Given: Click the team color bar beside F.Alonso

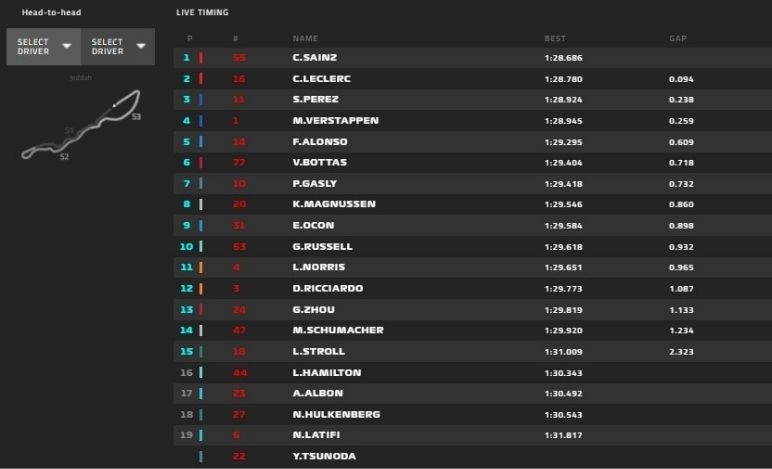Looking at the screenshot, I should click(x=201, y=142).
